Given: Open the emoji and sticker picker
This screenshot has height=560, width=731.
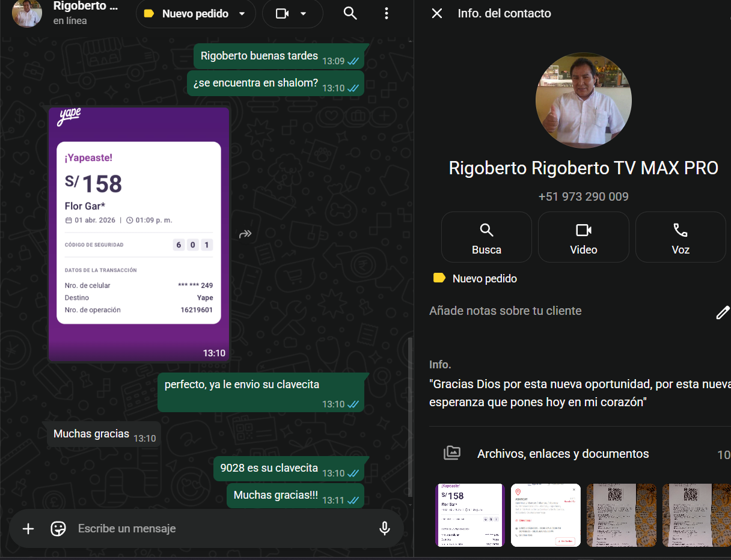Looking at the screenshot, I should coord(58,529).
